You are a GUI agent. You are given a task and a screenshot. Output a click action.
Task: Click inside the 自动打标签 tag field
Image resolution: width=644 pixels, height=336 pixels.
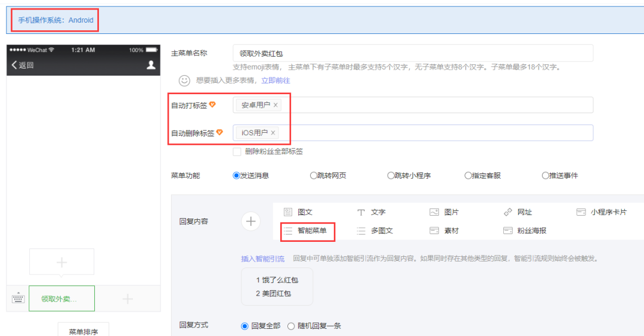tap(413, 105)
